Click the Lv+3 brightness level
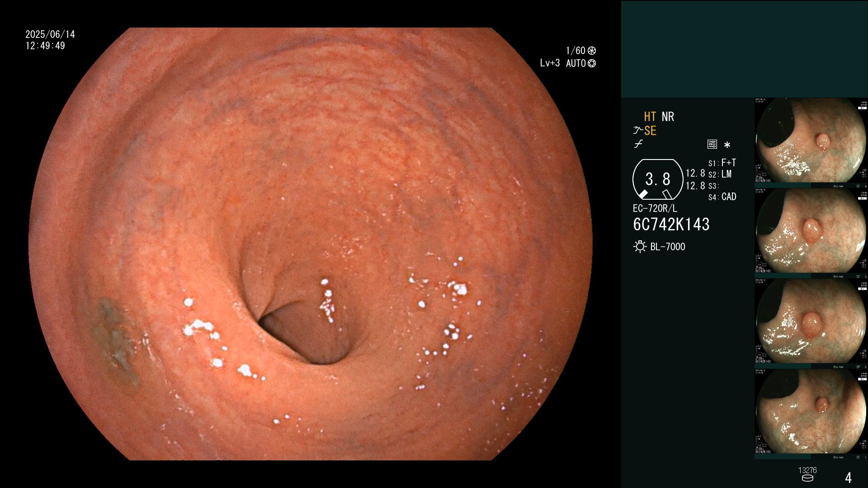This screenshot has width=868, height=488. [x=550, y=63]
